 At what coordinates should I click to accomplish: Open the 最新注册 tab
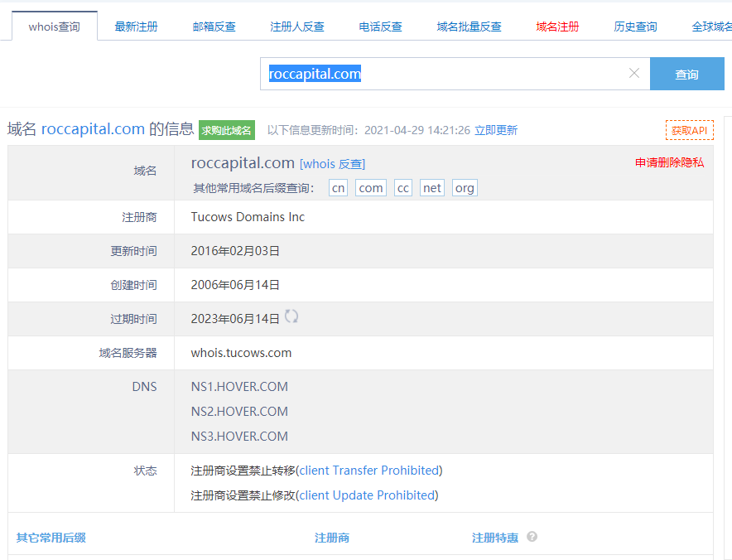point(136,27)
